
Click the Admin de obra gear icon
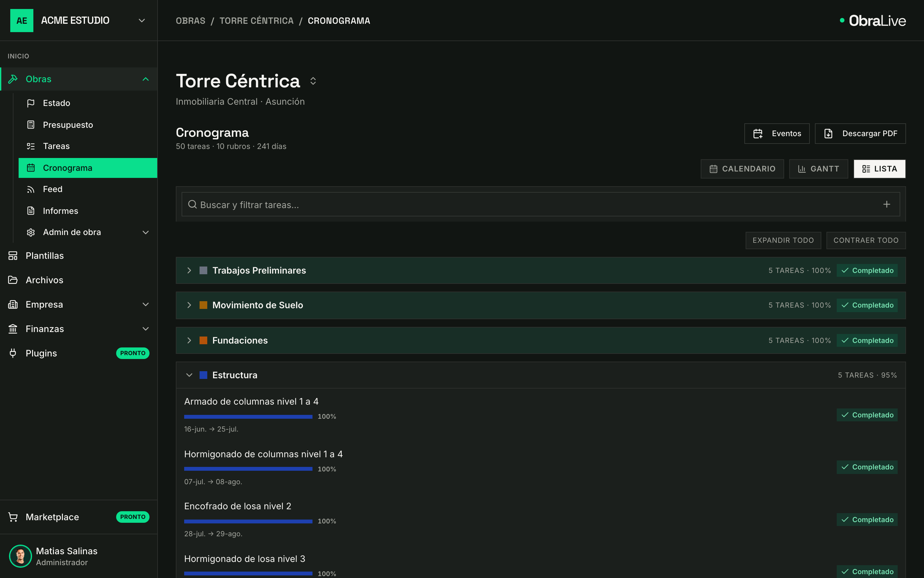pyautogui.click(x=31, y=232)
